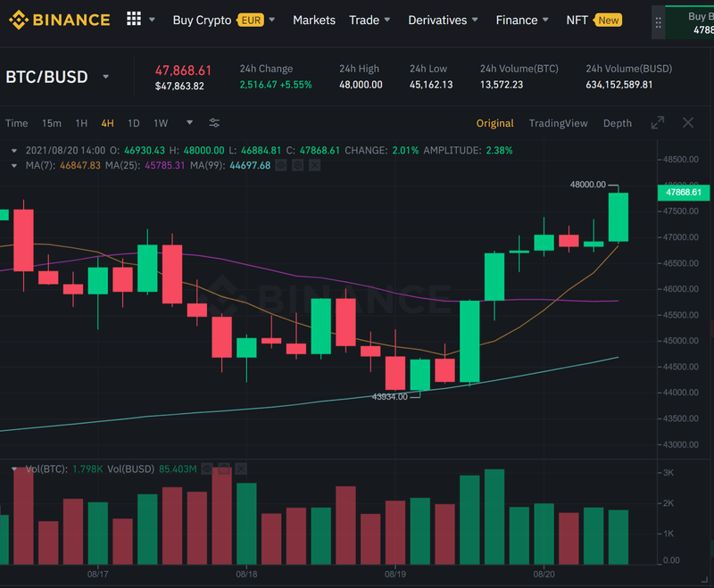Click the 24h Volume(BUSD) value 634,152,589.81
This screenshot has width=714, height=588.
click(x=619, y=85)
